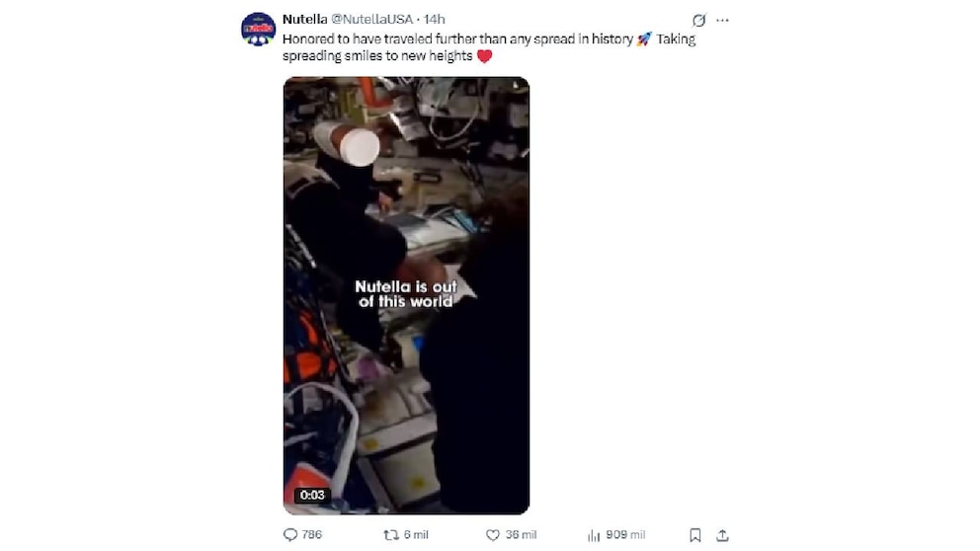Image resolution: width=980 pixels, height=551 pixels.
Task: Open the three-dot more options menu
Action: pyautogui.click(x=722, y=20)
